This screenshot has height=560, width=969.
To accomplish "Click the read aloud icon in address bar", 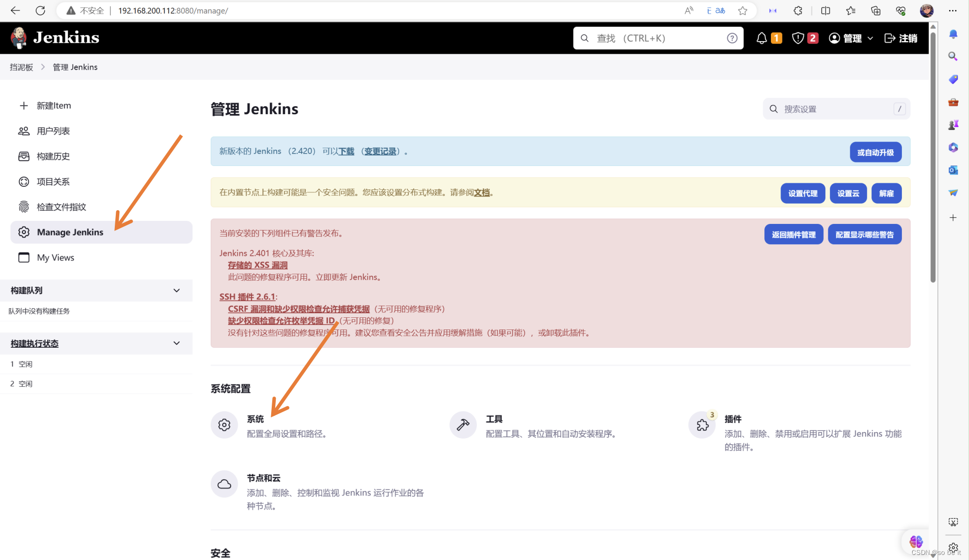I will point(689,10).
